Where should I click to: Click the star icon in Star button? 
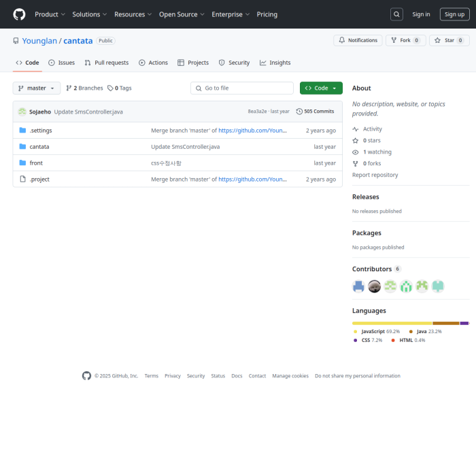[437, 40]
